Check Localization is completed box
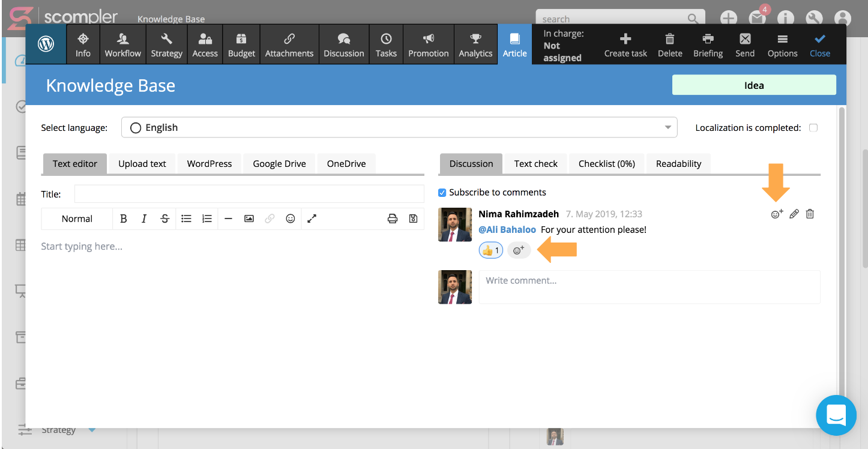 pos(813,128)
